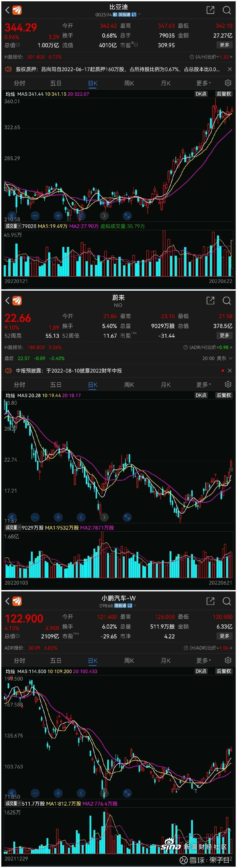Open 更多 periods dropdown in 比亚迪 tabs
The image size is (237, 868).
203,83
